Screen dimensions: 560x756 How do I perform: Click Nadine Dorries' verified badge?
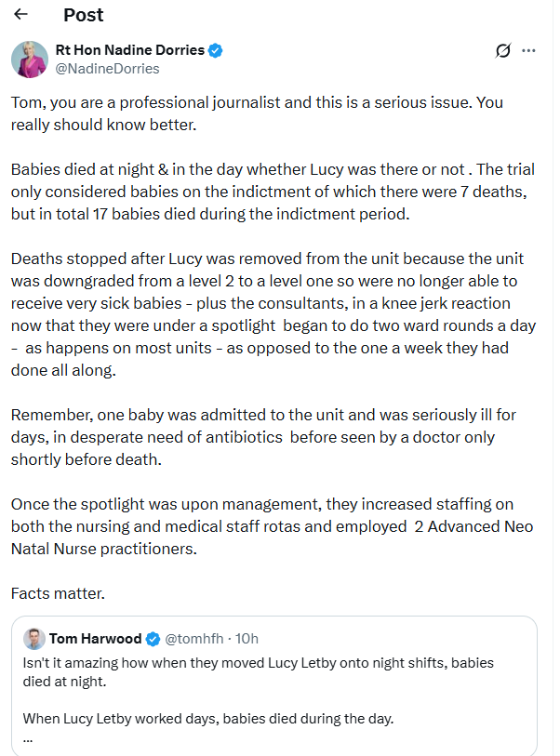[x=215, y=50]
